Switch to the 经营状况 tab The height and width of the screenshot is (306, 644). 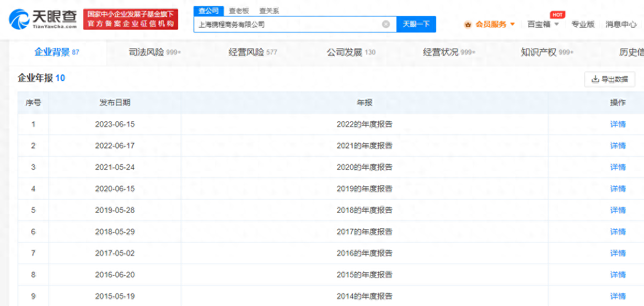tap(449, 52)
